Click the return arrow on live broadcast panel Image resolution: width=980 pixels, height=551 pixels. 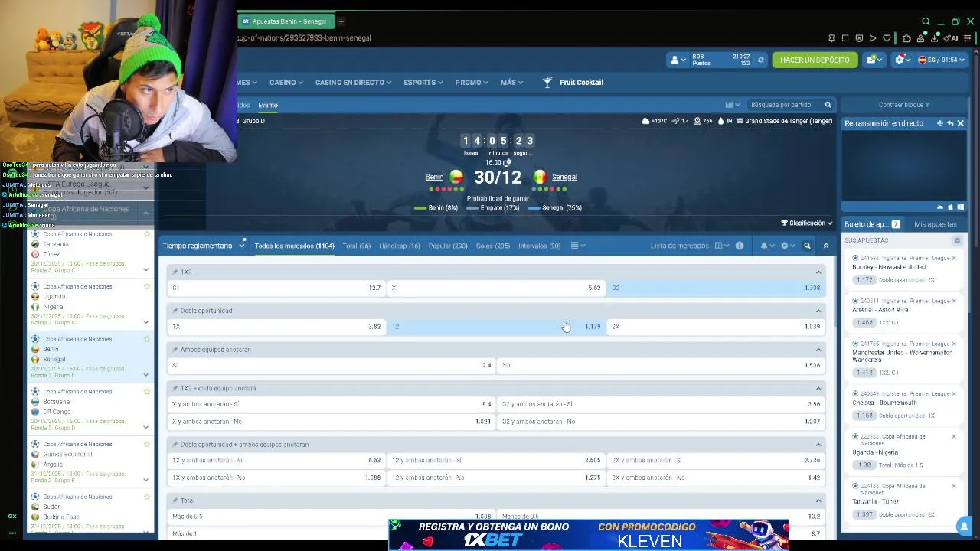950,123
